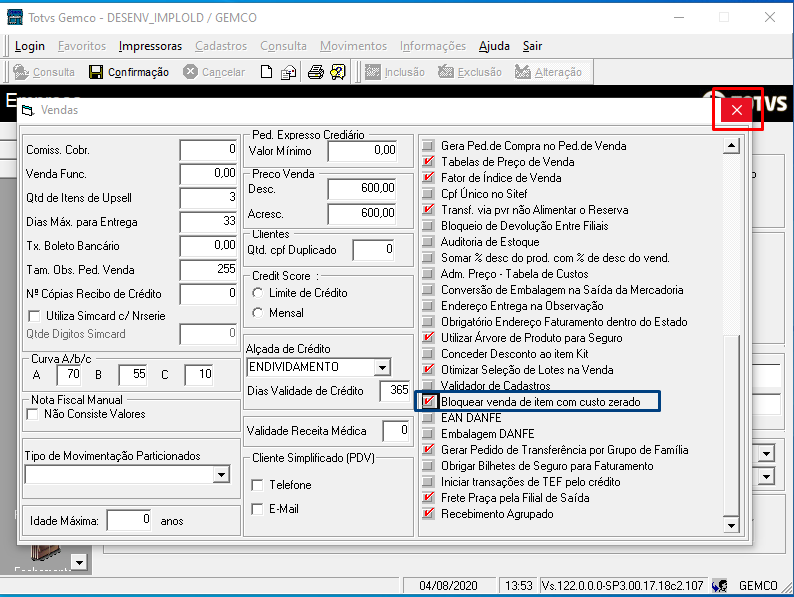
Task: Click the Confirmação save icon
Action: click(96, 72)
